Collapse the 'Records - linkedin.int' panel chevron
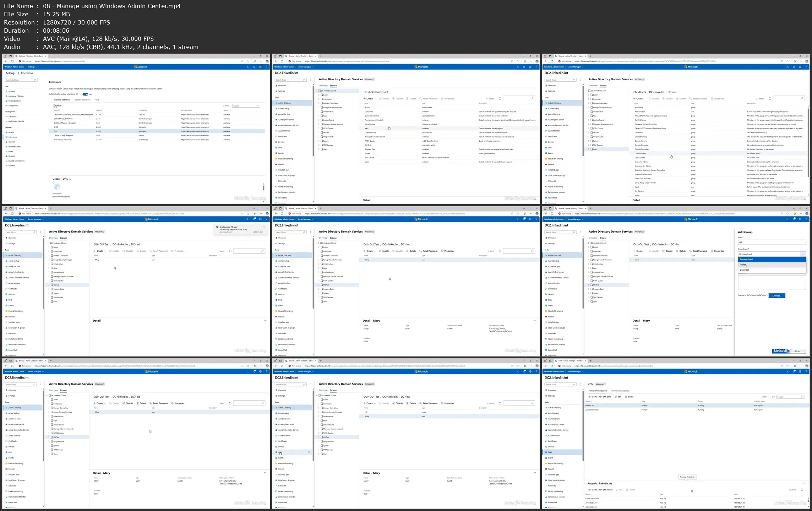This screenshot has width=812, height=511. tap(803, 483)
